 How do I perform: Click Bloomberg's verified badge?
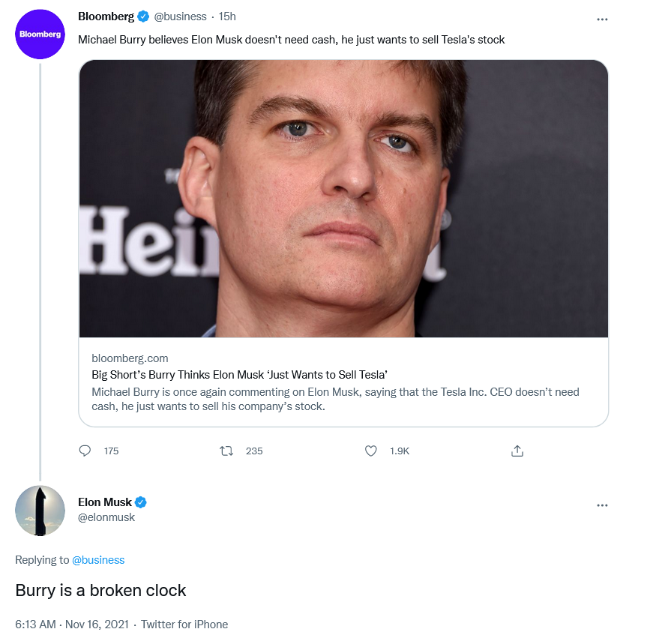click(x=143, y=16)
